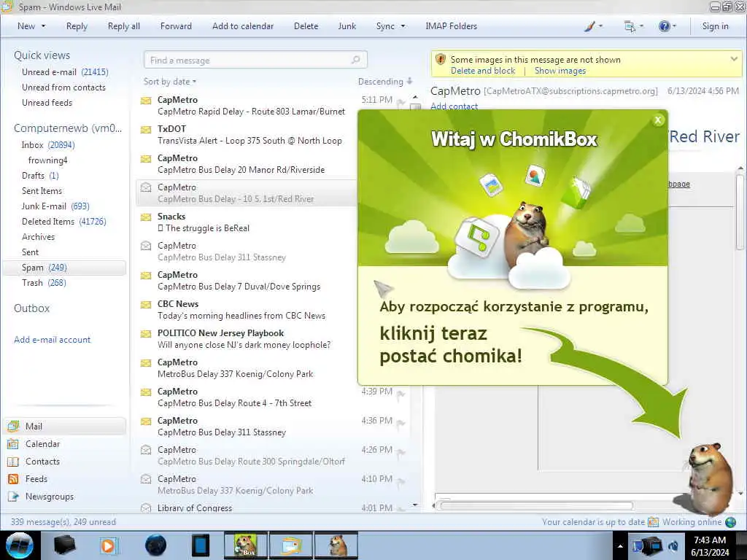Click the Show images link
The image size is (747, 560).
pos(560,71)
